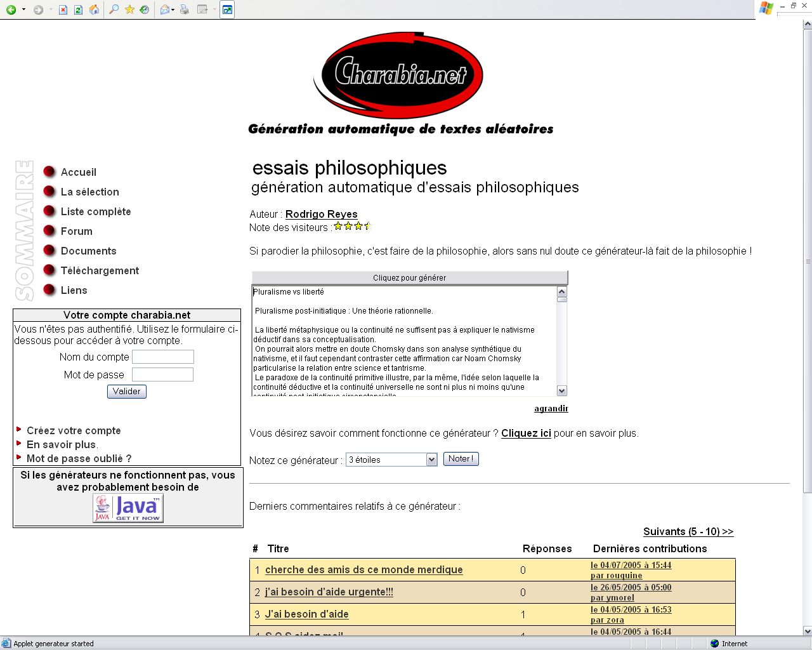Follow the Cliquez ici link
The height and width of the screenshot is (650, 812).
coord(526,433)
